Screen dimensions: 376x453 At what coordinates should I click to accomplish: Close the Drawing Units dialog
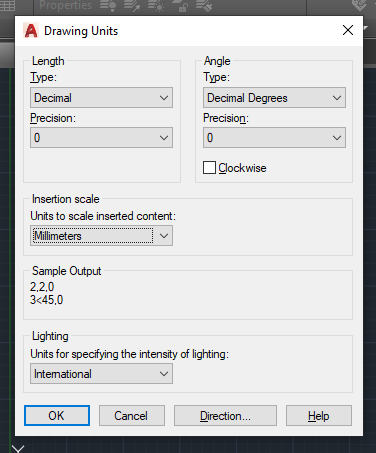[x=348, y=30]
